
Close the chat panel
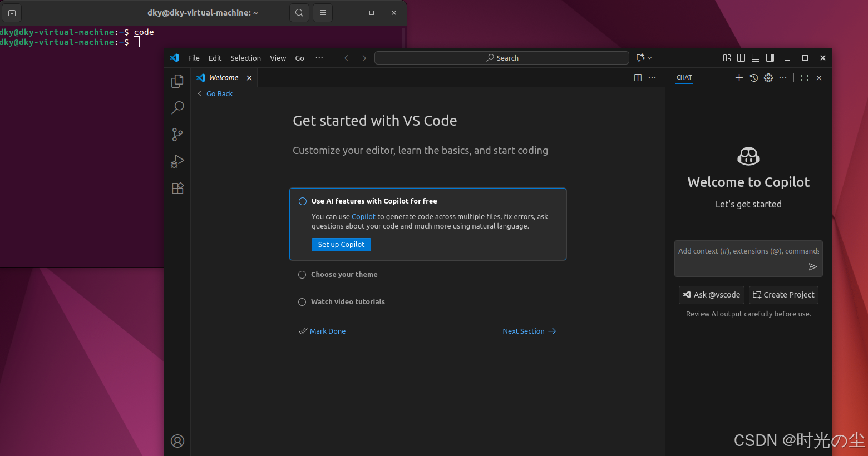pyautogui.click(x=819, y=78)
